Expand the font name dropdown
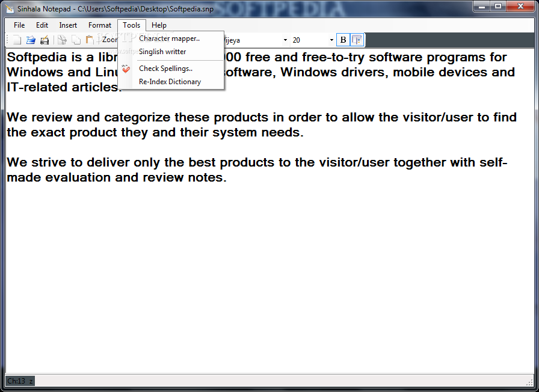 point(285,40)
